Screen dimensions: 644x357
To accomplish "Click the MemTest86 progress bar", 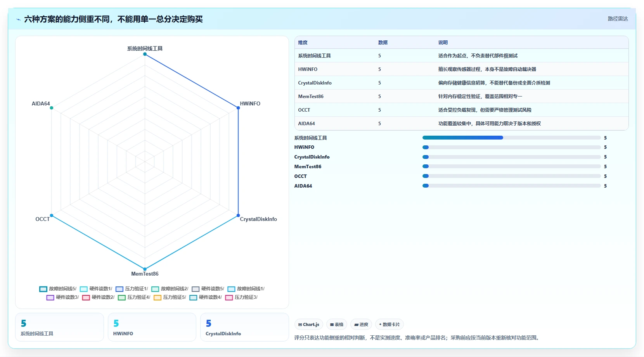I will click(511, 166).
